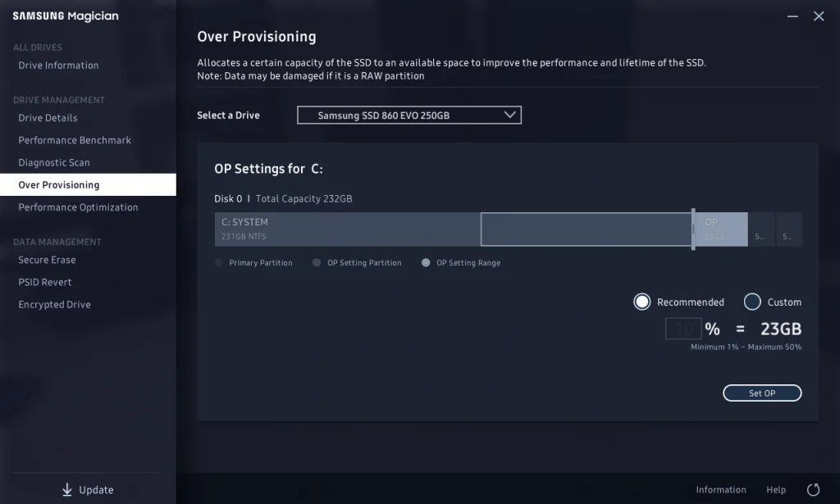Viewport: 840px width, 504px height.
Task: Open Drive Information in sidebar
Action: 58,66
